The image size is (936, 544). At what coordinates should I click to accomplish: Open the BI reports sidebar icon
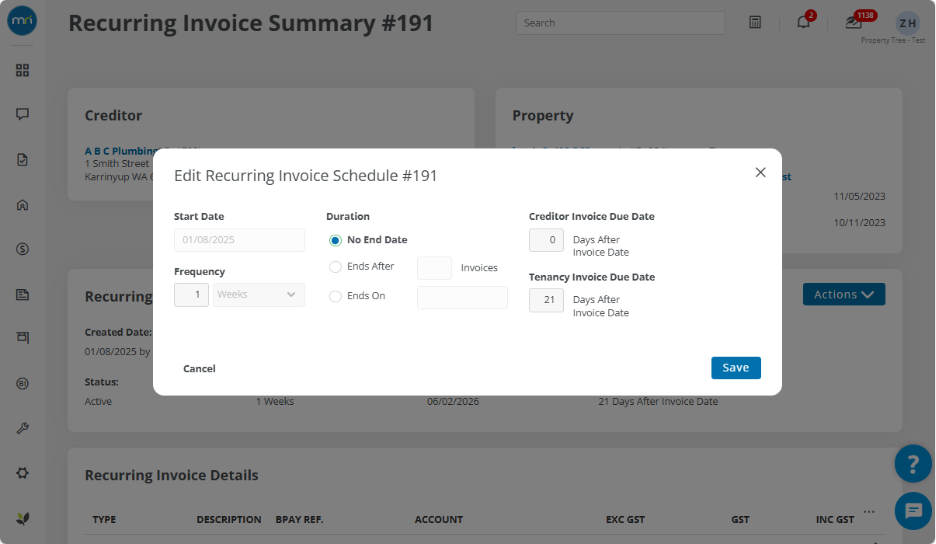click(22, 383)
